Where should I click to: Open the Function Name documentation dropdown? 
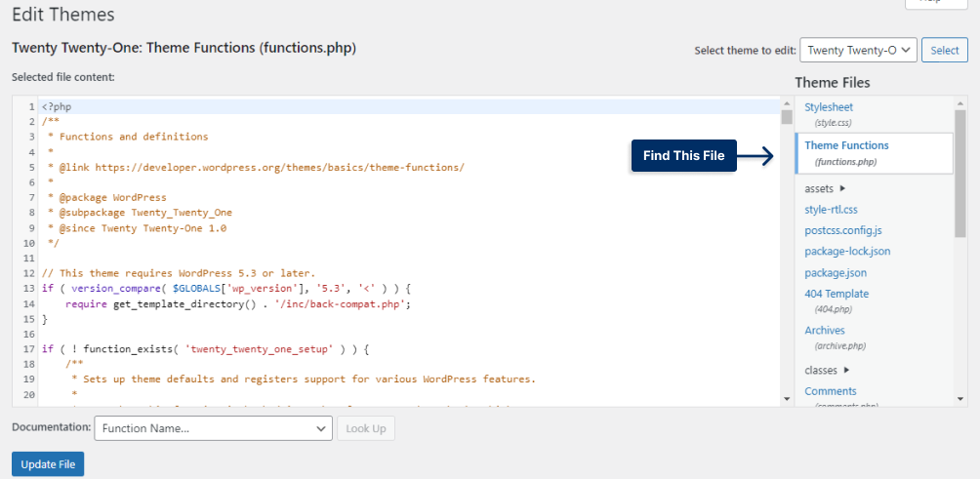point(213,428)
